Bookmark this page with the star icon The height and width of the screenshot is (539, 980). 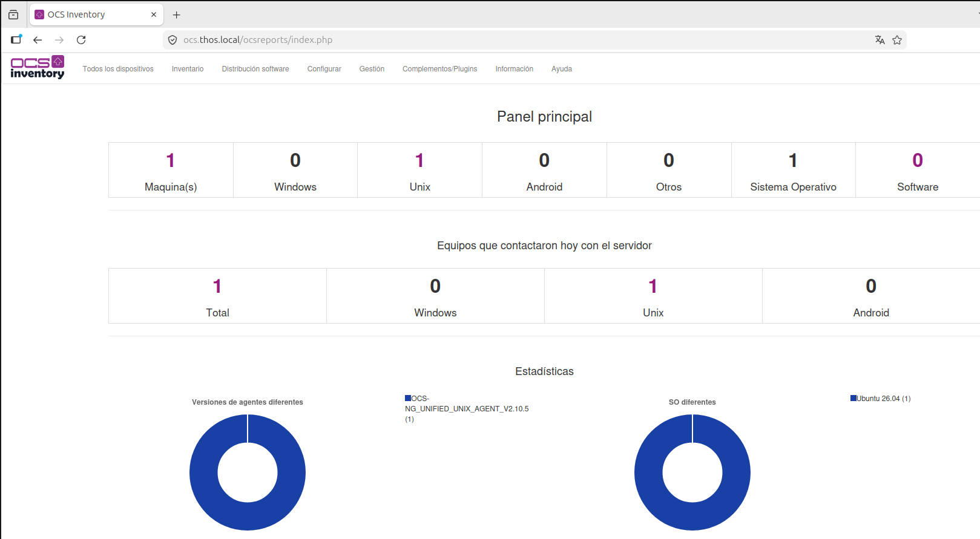897,40
